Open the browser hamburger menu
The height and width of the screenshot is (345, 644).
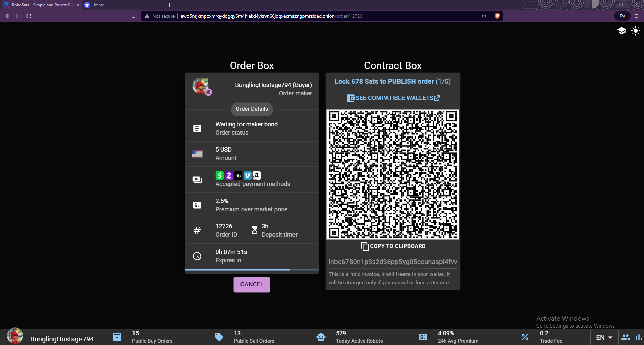(x=637, y=16)
